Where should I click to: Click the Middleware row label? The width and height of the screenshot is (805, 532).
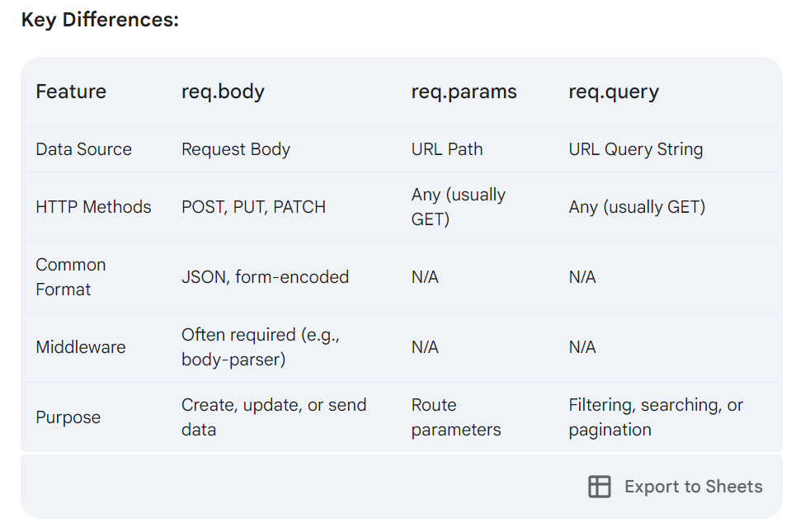point(81,347)
